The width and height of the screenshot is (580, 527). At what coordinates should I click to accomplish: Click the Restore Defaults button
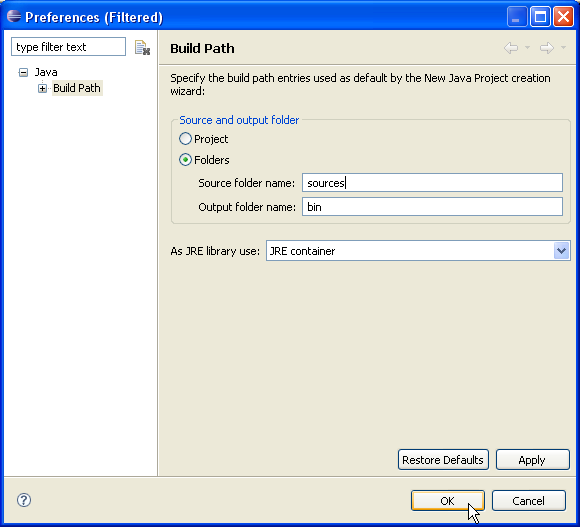(443, 460)
